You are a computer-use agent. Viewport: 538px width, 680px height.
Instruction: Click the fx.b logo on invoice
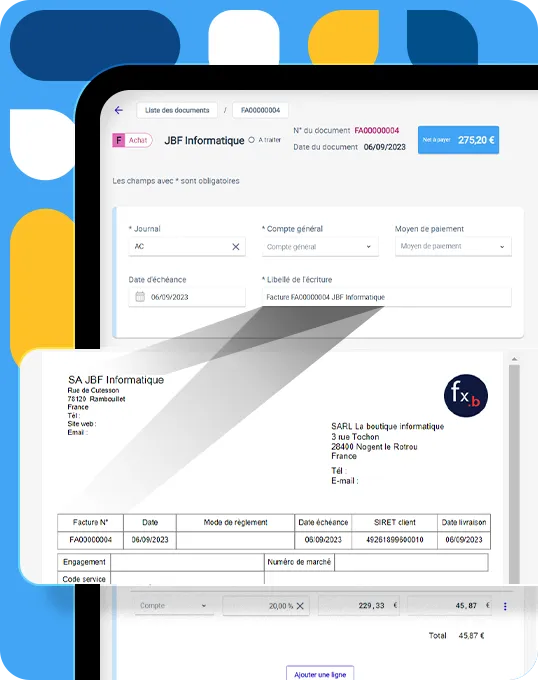[466, 396]
